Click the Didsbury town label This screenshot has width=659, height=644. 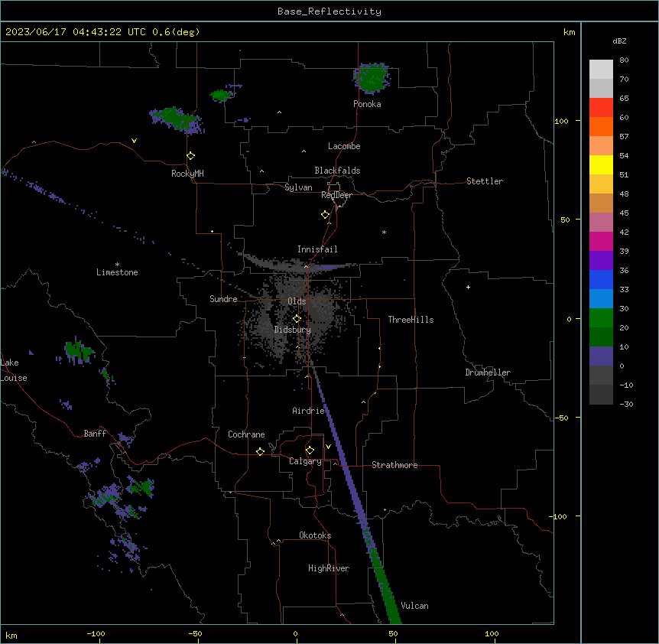pyautogui.click(x=293, y=330)
